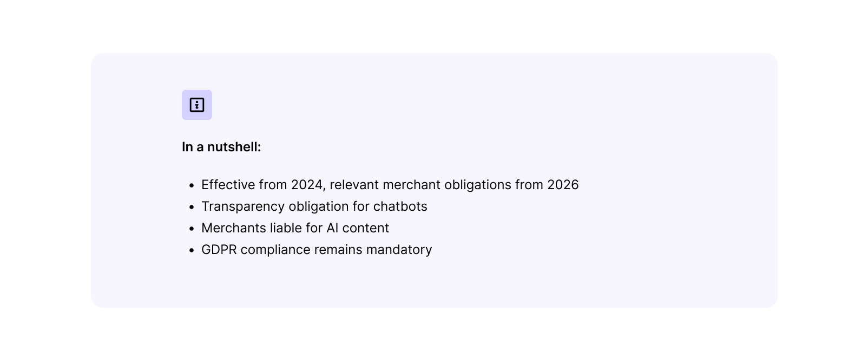The height and width of the screenshot is (361, 868).
Task: Select the bullet about merchant obligations from 2026
Action: click(x=390, y=185)
